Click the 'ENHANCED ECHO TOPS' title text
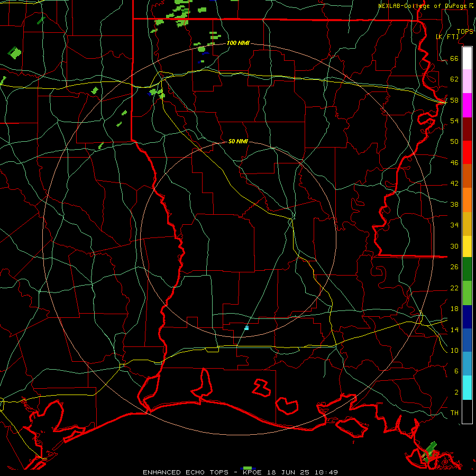The image size is (476, 476). click(x=185, y=472)
